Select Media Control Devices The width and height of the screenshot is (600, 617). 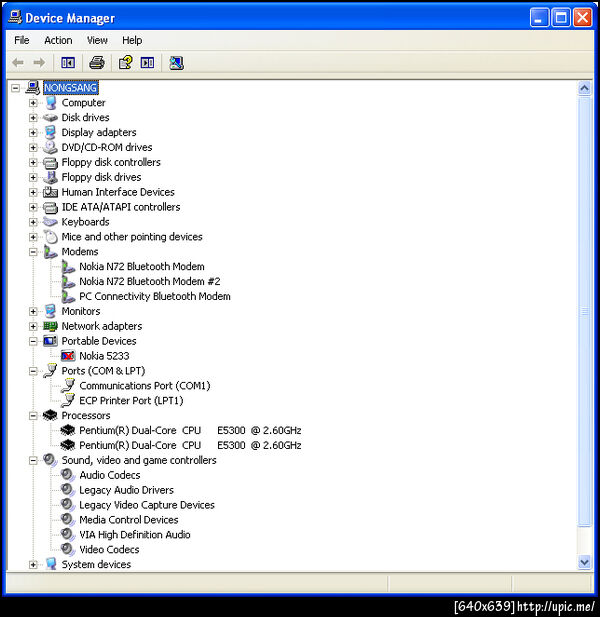(129, 520)
